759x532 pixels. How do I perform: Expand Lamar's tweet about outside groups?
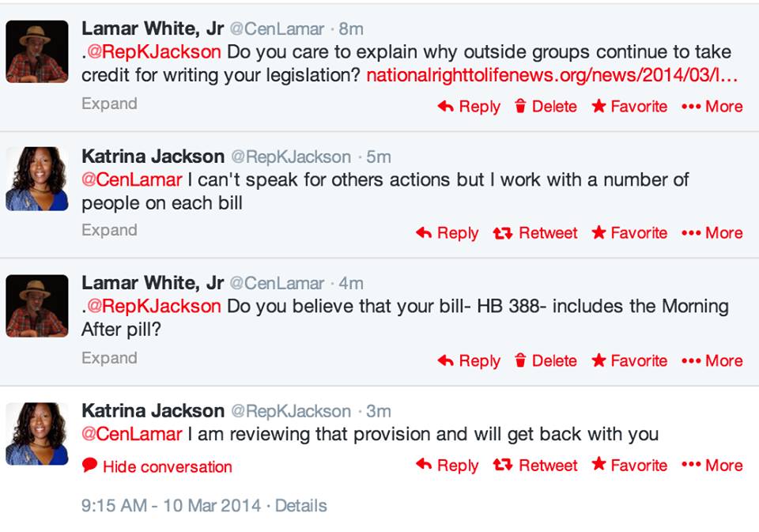[109, 104]
